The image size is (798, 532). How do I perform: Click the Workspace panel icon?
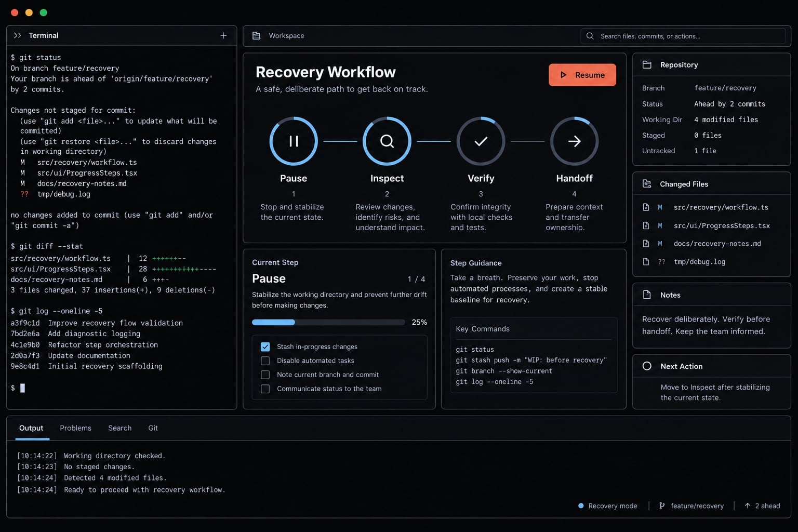click(x=256, y=36)
